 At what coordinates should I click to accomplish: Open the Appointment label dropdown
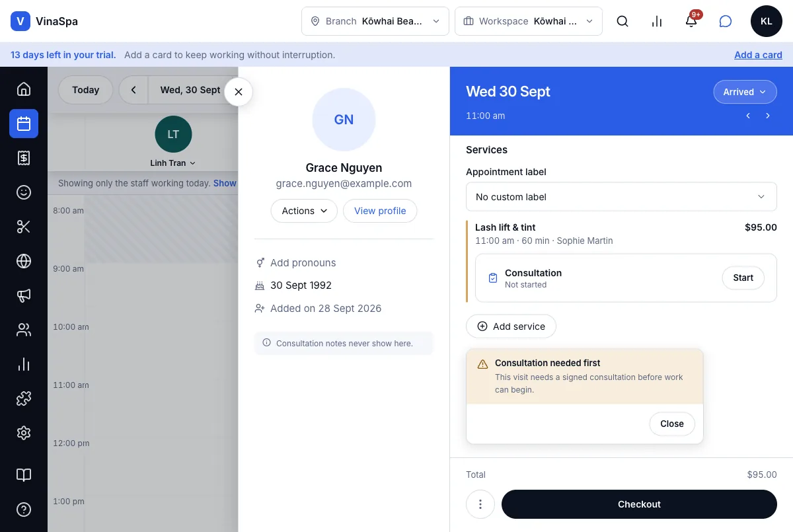tap(621, 197)
